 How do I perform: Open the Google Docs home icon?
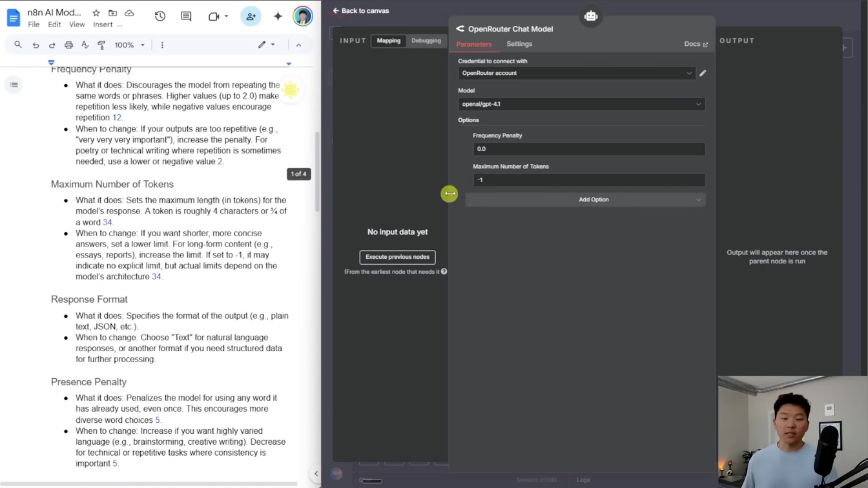13,17
